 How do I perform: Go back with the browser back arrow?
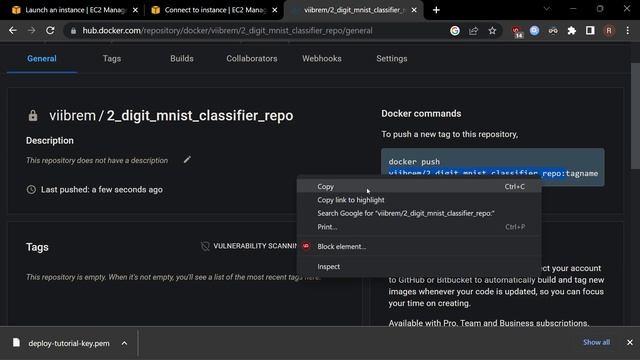pyautogui.click(x=13, y=31)
